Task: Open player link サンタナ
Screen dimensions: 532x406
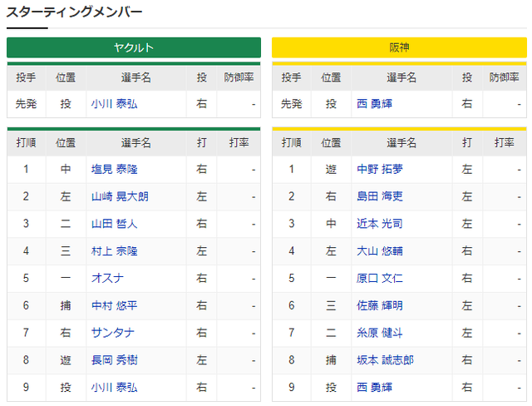Action: pos(113,333)
